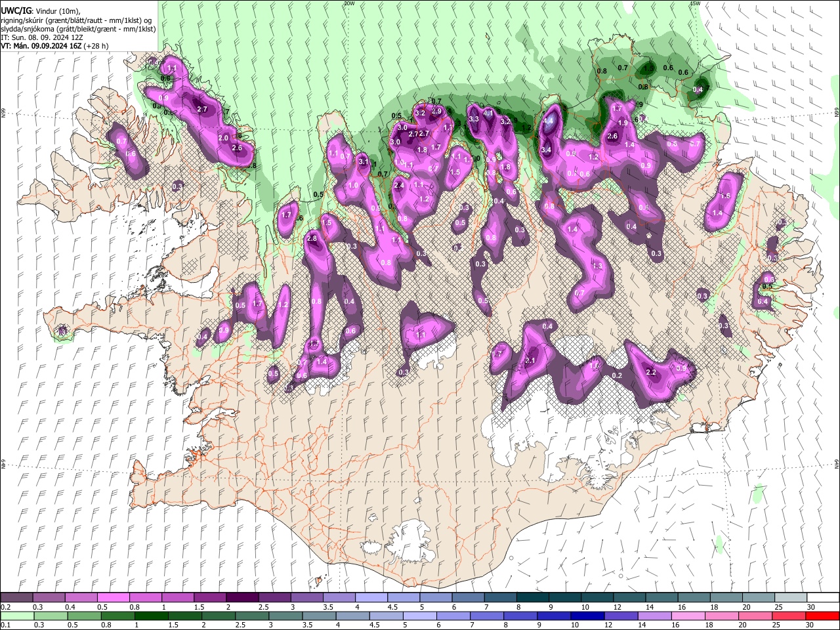Click the 'slydda/snjókoma (grátt/bleikt/grænt' caption line
This screenshot has height=630, width=840.
[79, 28]
